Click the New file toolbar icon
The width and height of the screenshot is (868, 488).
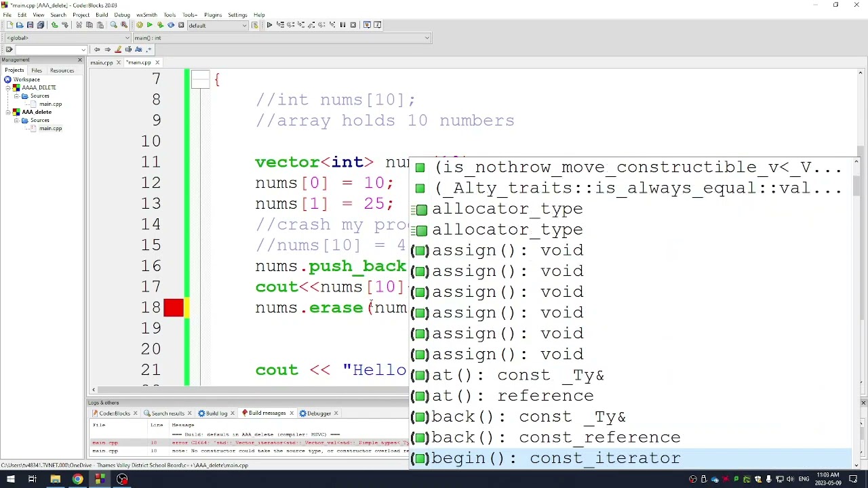9,25
